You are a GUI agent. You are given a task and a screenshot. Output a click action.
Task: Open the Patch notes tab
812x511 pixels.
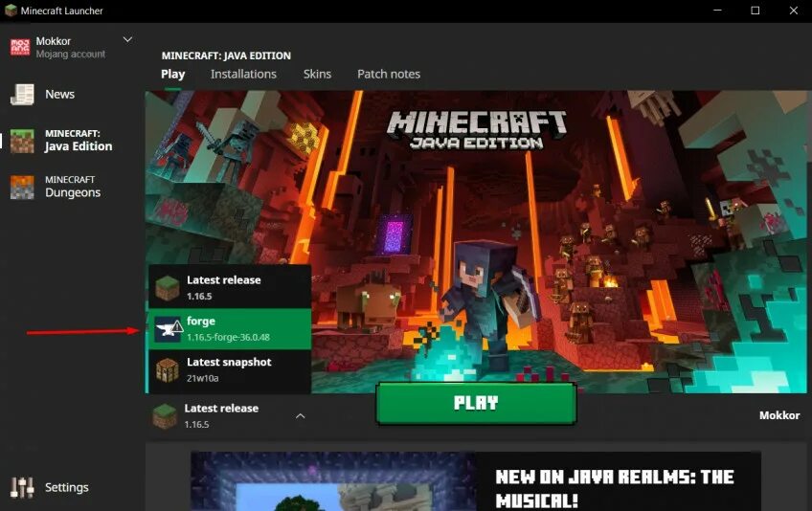389,74
